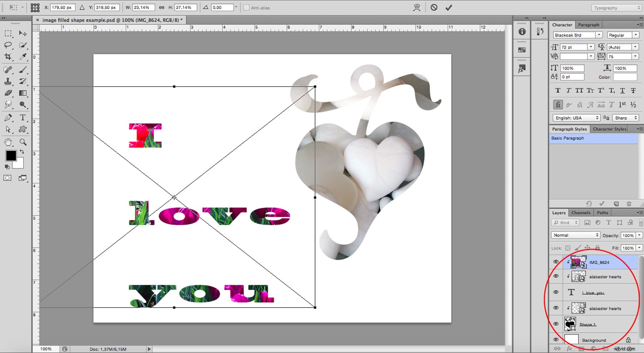Open the Paragraph tab
The width and height of the screenshot is (644, 353).
pos(589,24)
